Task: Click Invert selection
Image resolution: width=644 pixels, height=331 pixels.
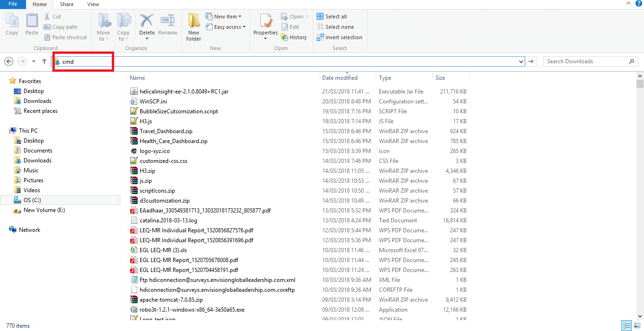Action: (x=340, y=37)
